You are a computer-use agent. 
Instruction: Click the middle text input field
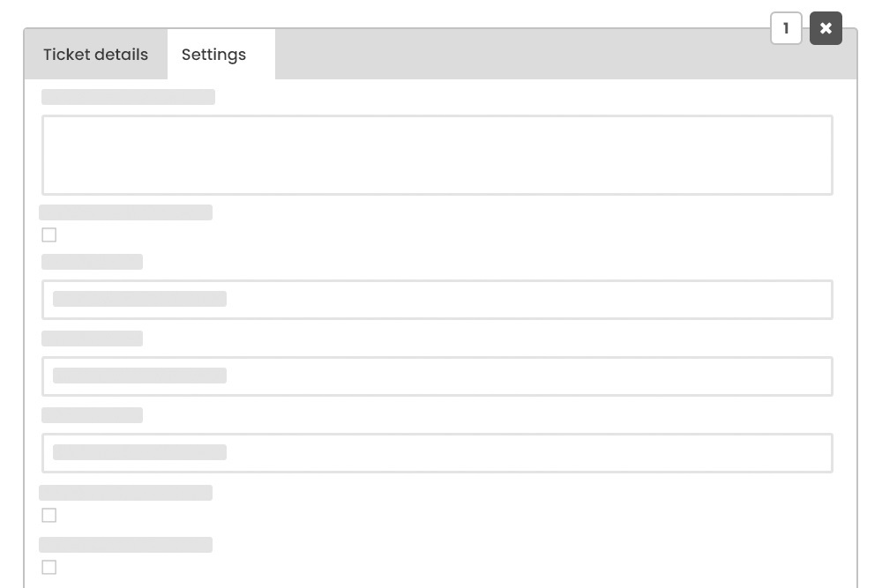click(437, 376)
